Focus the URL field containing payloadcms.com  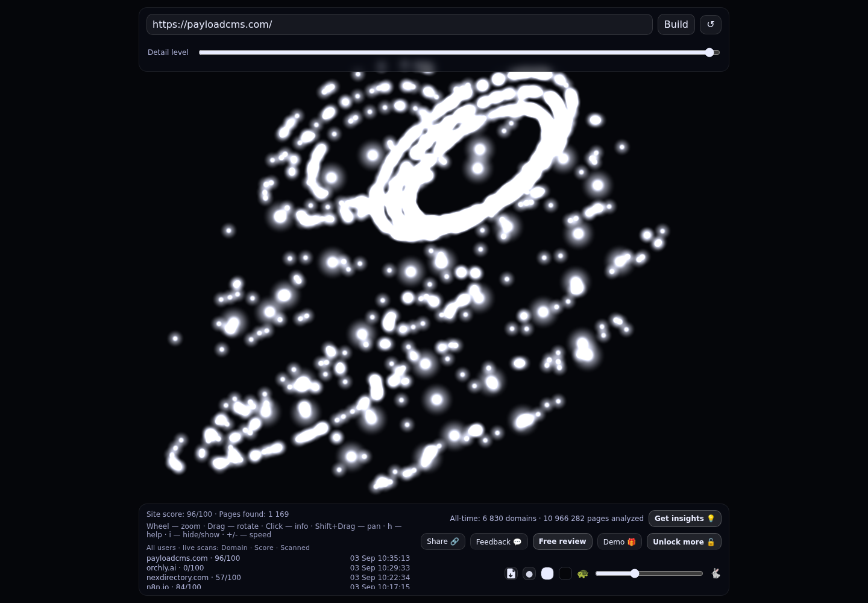400,25
